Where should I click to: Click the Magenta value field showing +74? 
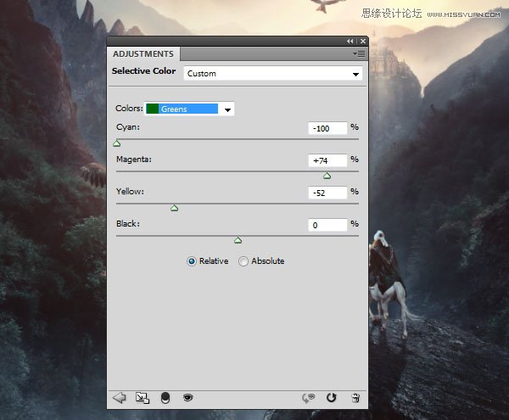coord(327,160)
